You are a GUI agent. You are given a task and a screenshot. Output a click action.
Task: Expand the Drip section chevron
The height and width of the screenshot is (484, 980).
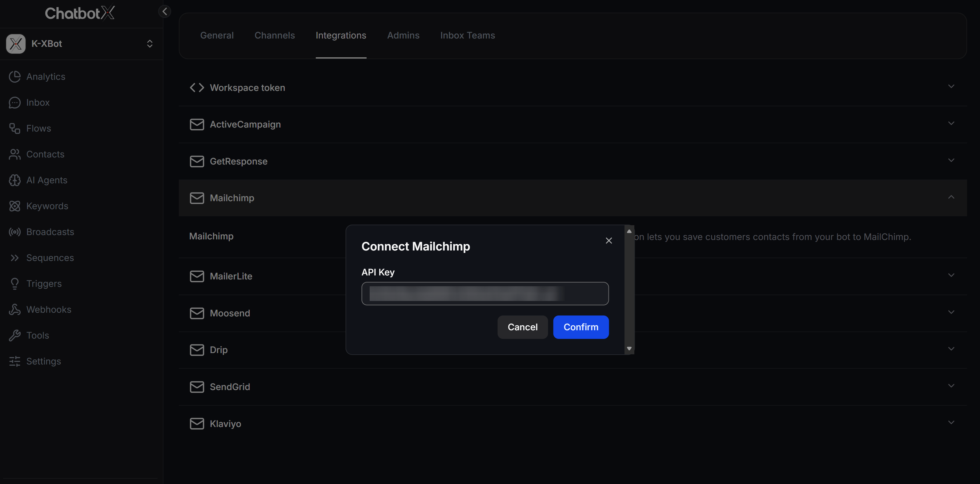tap(951, 349)
